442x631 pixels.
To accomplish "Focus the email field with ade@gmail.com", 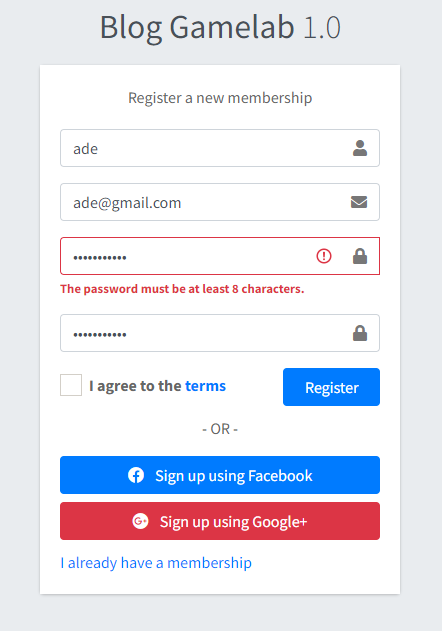I will (x=220, y=202).
